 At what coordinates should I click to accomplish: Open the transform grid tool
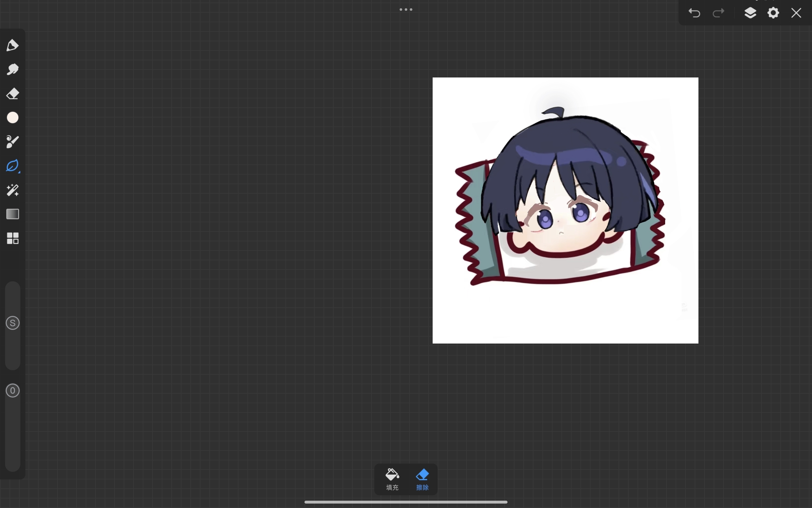(13, 238)
